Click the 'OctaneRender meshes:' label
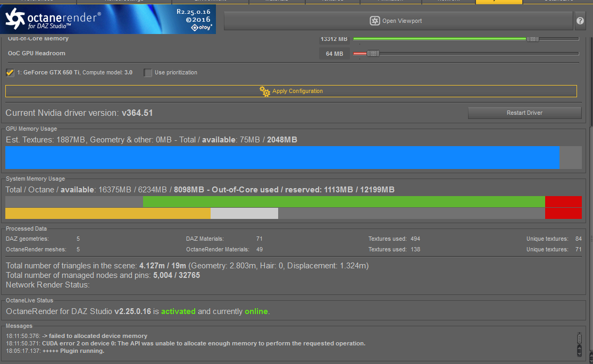 [36, 249]
